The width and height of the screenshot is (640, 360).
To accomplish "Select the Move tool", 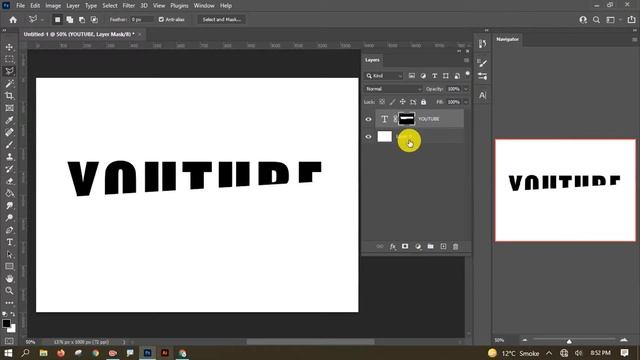I will point(9,47).
